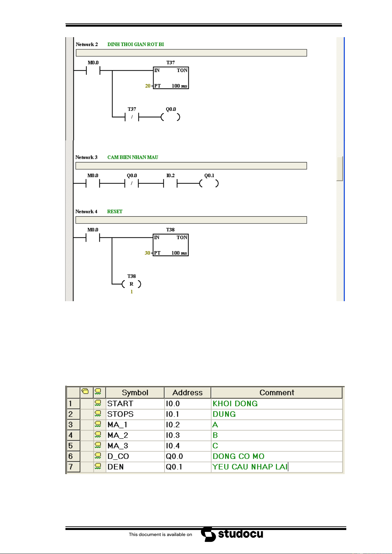The image size is (392, 554).
Task: Select the T38 reset coil in Network 4
Action: [132, 284]
